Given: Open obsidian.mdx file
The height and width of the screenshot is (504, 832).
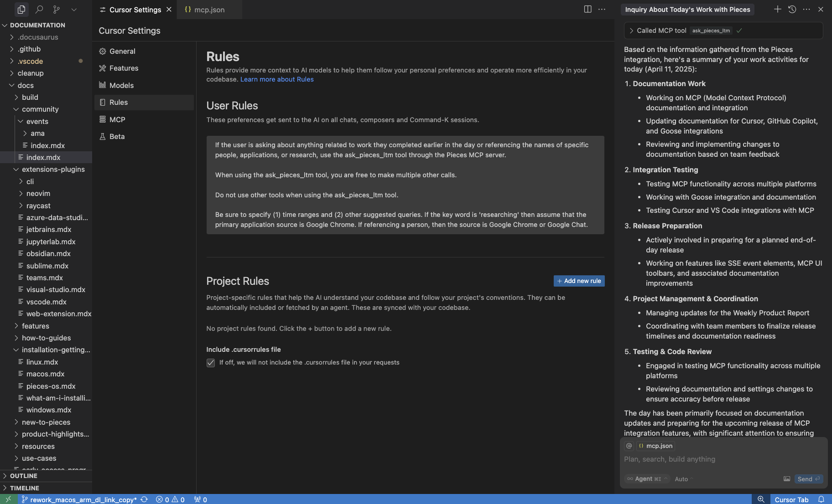Looking at the screenshot, I should tap(46, 253).
